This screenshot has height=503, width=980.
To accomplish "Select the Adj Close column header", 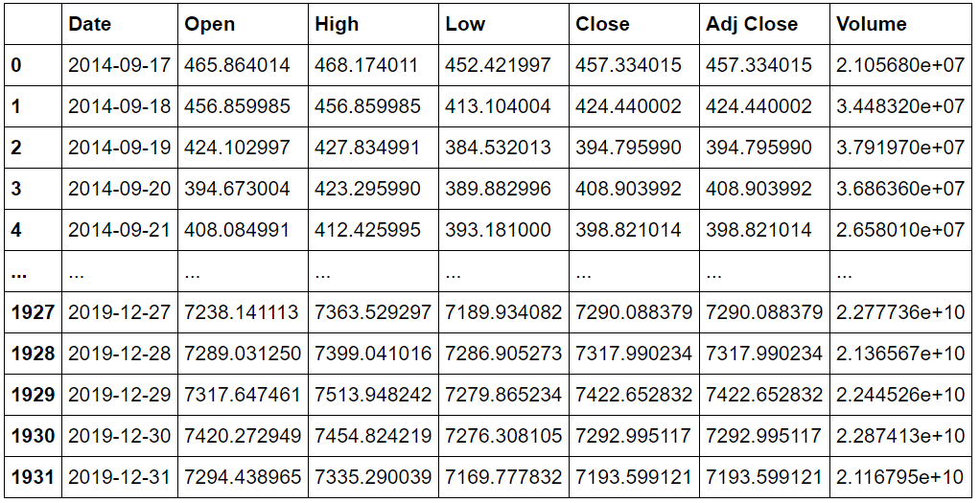I will point(752,24).
